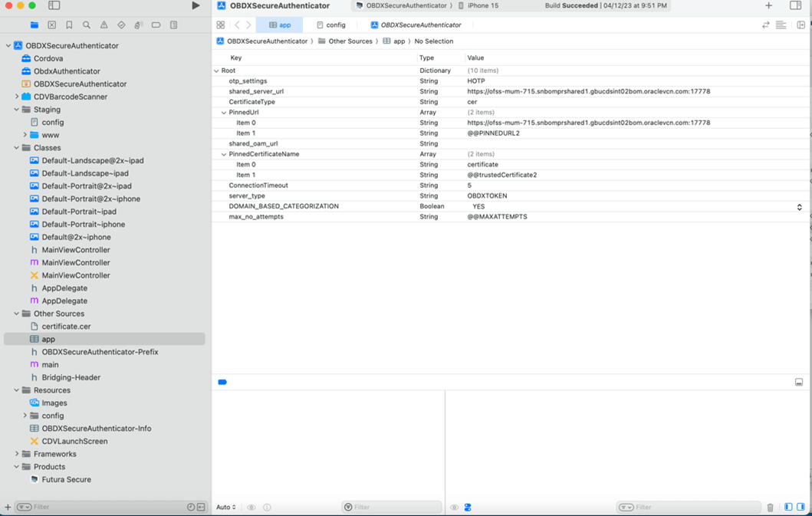The image size is (812, 516).
Task: Open the Source Control navigator icon
Action: 52,25
